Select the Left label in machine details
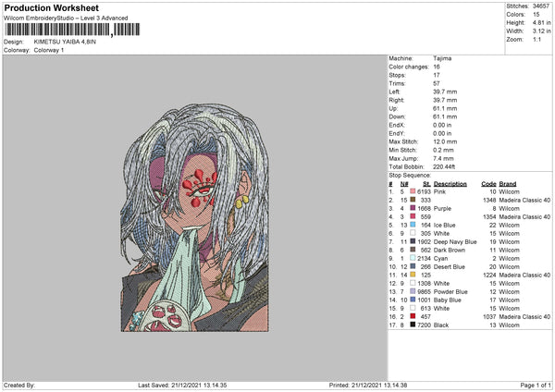 click(394, 92)
